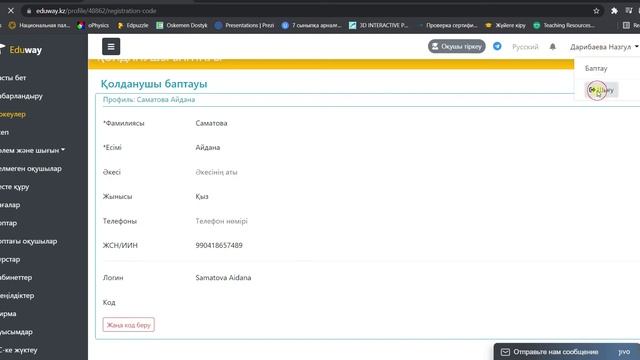
Task: Open the Жеңілдіктер item in sidebar
Action: click(x=17, y=295)
